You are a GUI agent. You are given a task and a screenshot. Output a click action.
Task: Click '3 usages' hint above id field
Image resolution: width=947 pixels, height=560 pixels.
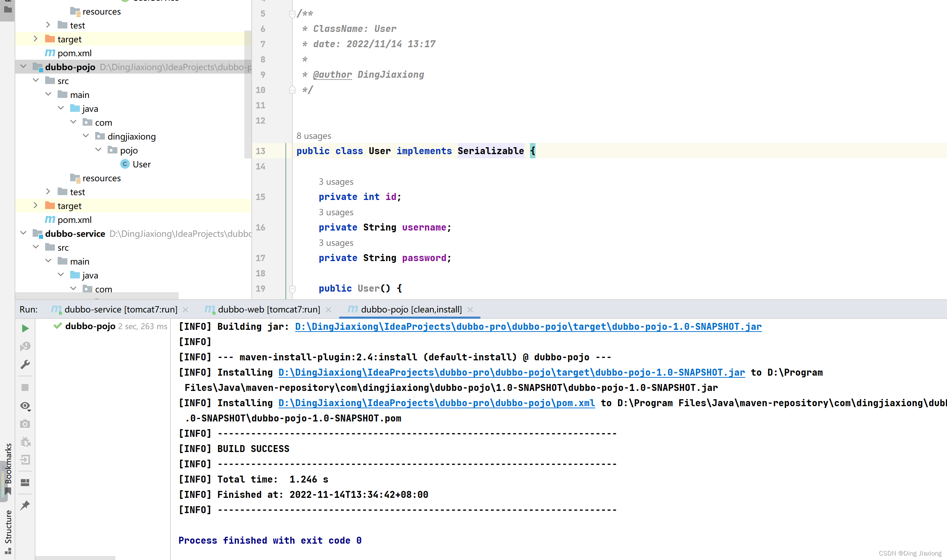click(x=336, y=182)
